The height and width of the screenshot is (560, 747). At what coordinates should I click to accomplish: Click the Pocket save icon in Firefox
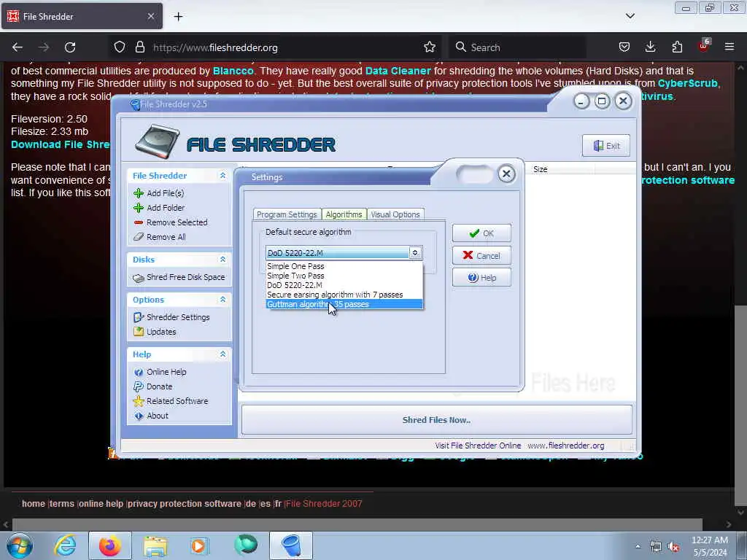click(x=624, y=47)
